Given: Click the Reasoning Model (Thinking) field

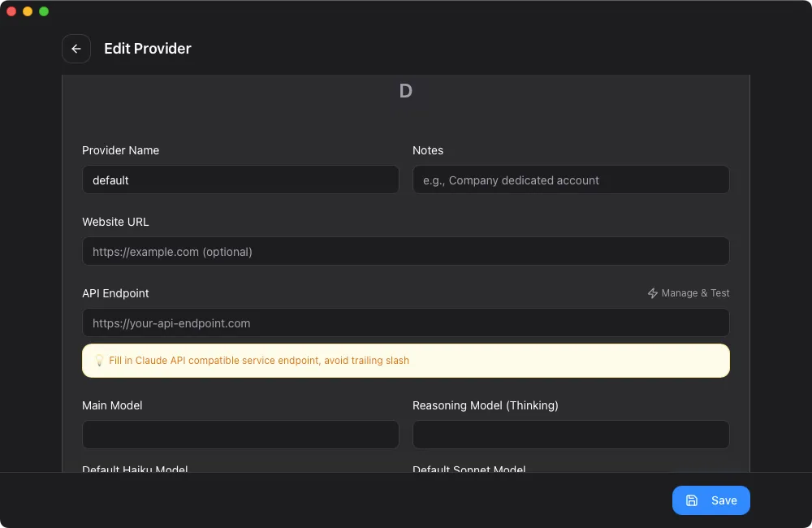Looking at the screenshot, I should click(571, 435).
